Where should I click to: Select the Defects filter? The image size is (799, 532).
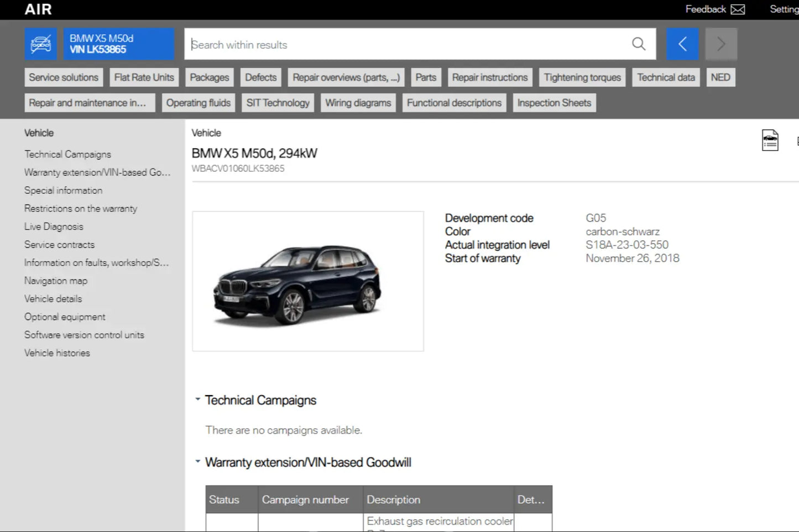260,77
